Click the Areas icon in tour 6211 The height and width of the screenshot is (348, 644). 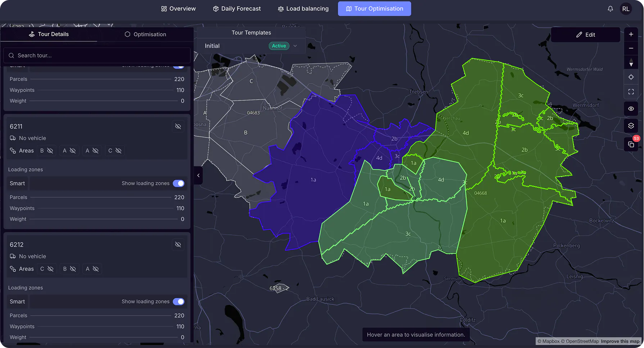coord(13,151)
